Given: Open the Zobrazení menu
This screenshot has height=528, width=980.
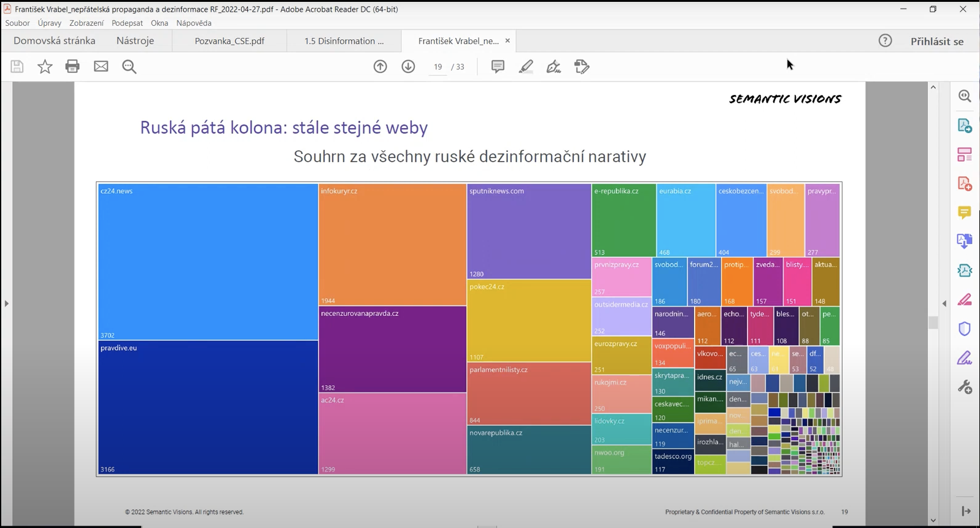Looking at the screenshot, I should 87,23.
